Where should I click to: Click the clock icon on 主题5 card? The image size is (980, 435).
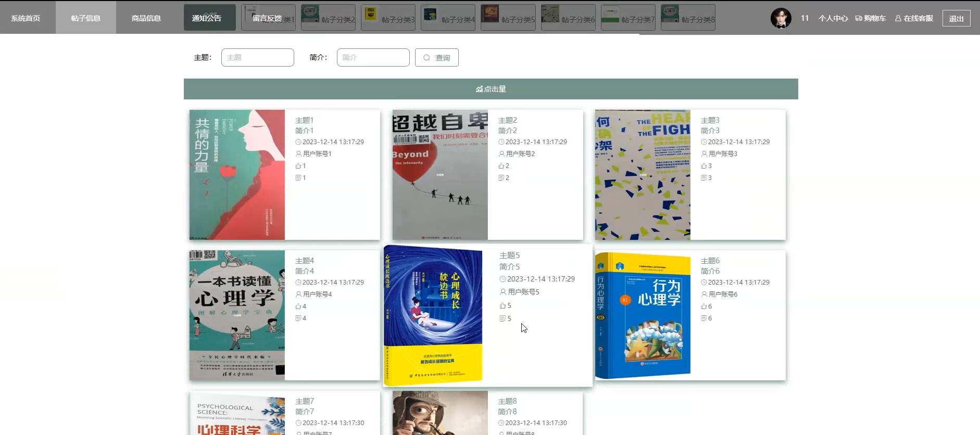[503, 279]
